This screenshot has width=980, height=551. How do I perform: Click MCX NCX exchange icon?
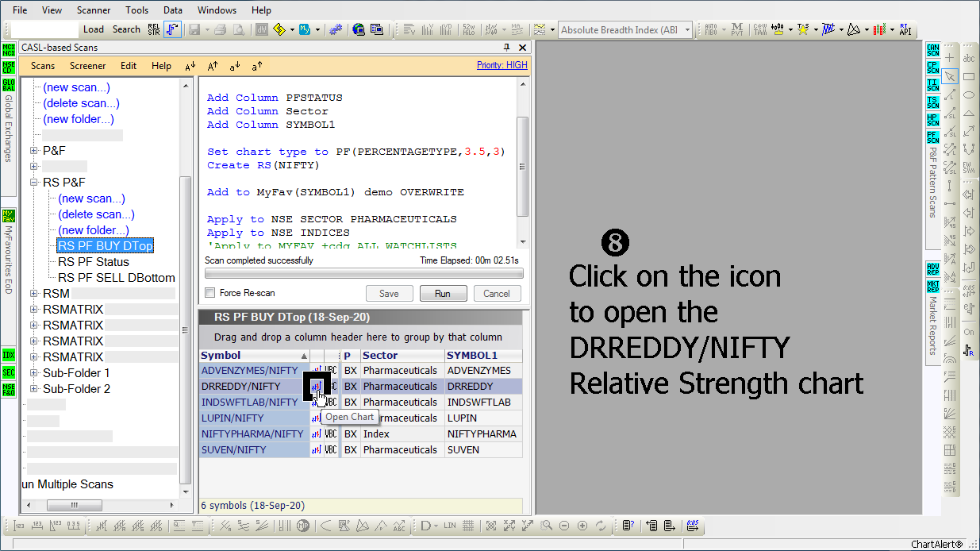[x=8, y=51]
